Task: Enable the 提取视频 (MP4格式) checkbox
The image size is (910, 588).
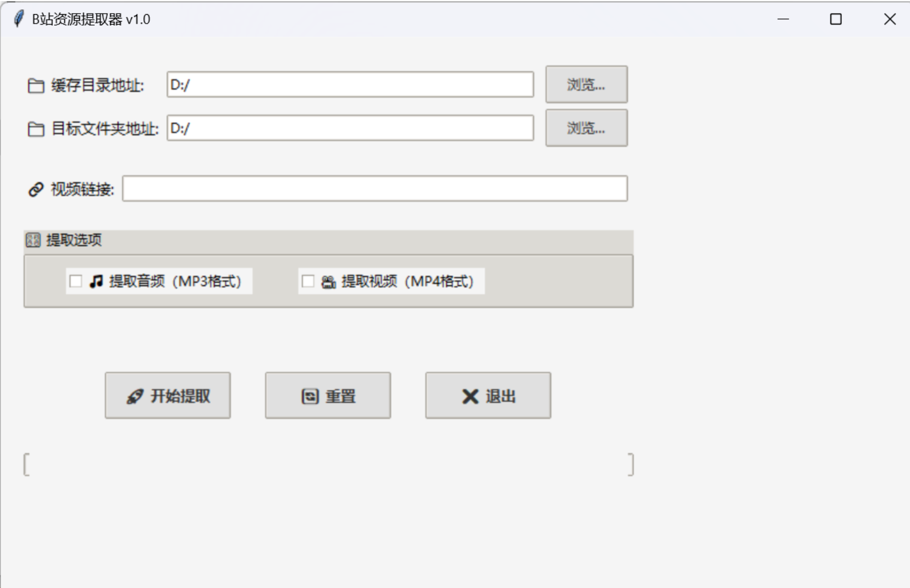Action: point(308,281)
